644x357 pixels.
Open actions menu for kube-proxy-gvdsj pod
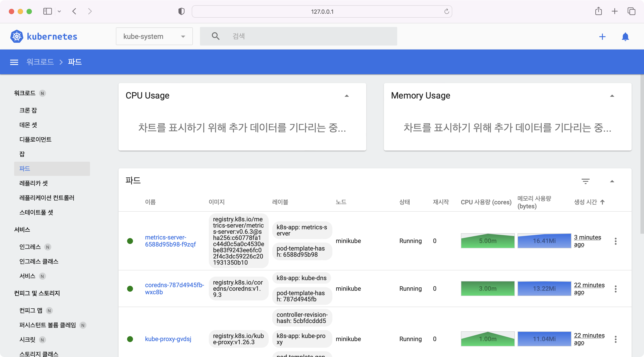615,339
